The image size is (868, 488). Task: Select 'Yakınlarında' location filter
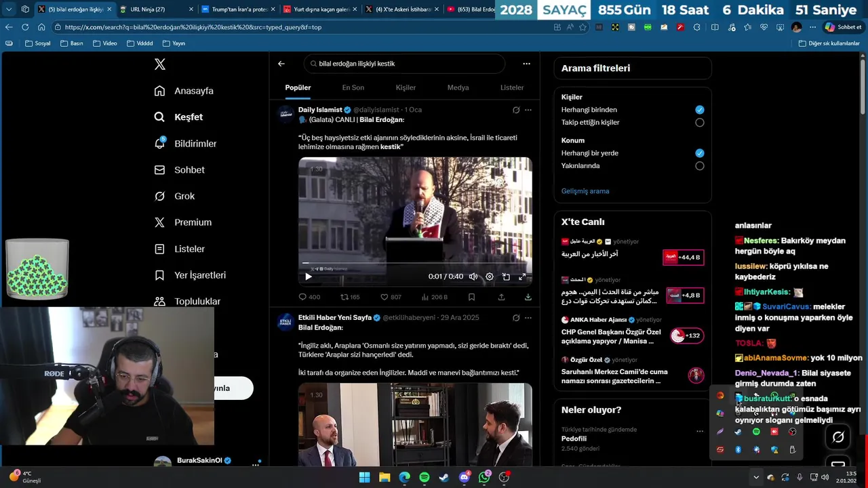point(700,166)
